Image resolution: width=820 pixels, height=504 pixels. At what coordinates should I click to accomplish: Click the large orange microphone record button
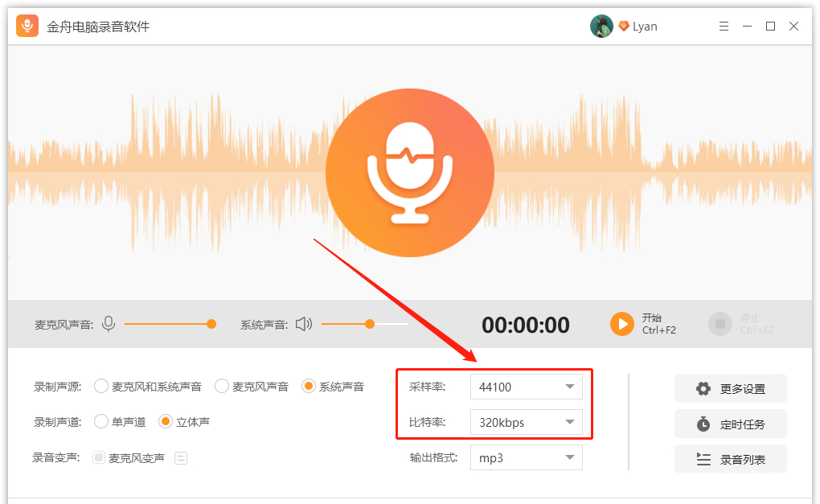click(410, 173)
